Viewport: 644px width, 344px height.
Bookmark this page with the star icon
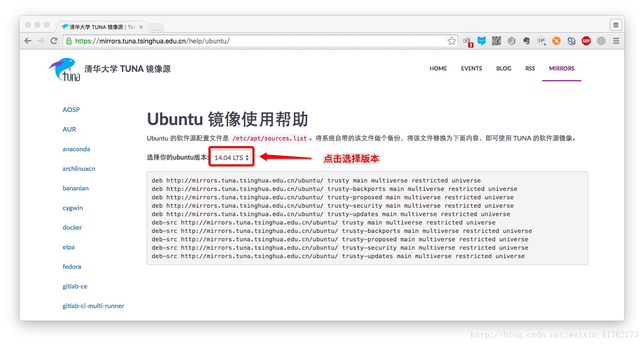click(x=451, y=41)
